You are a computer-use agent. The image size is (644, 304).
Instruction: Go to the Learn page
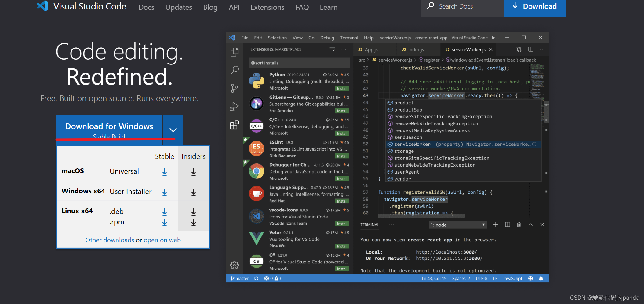point(329,7)
